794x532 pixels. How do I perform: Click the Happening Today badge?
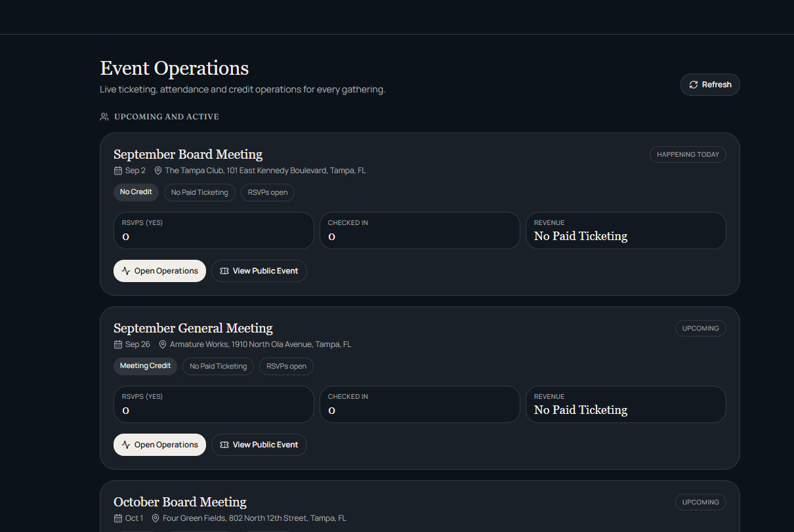tap(688, 155)
